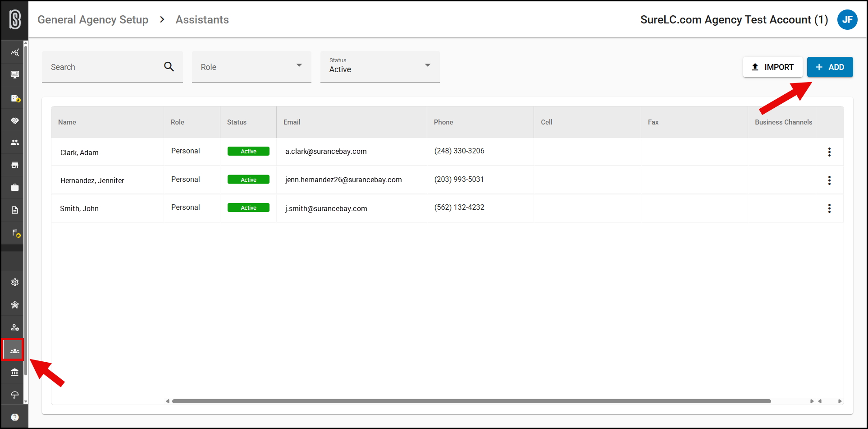Open the storefront sidebar icon
Viewport: 868px width, 429px height.
pos(15,165)
